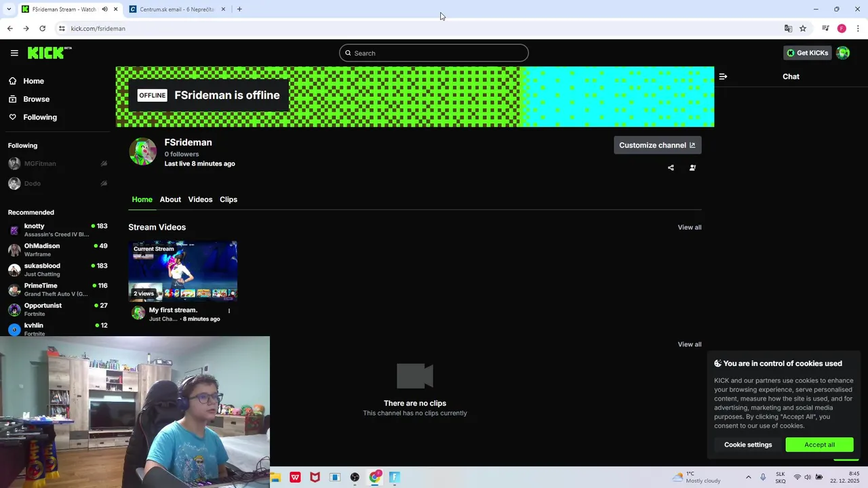Open Cookie settings
The image size is (868, 488).
pyautogui.click(x=748, y=445)
